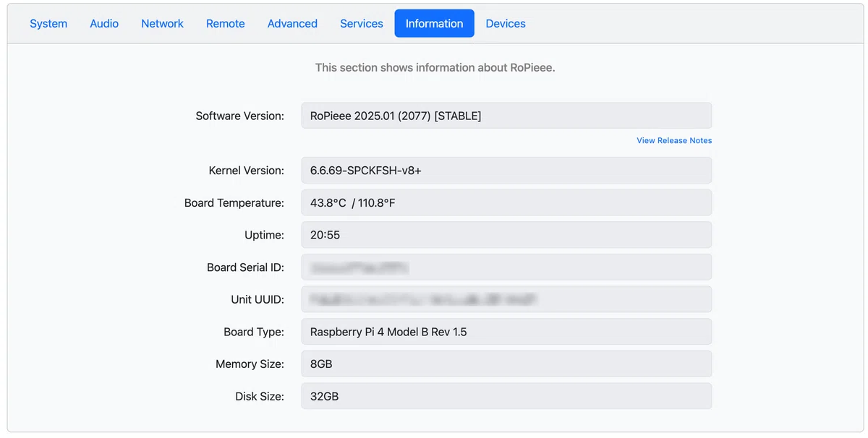The height and width of the screenshot is (438, 868).
Task: Click the active Information tab
Action: [x=434, y=24]
